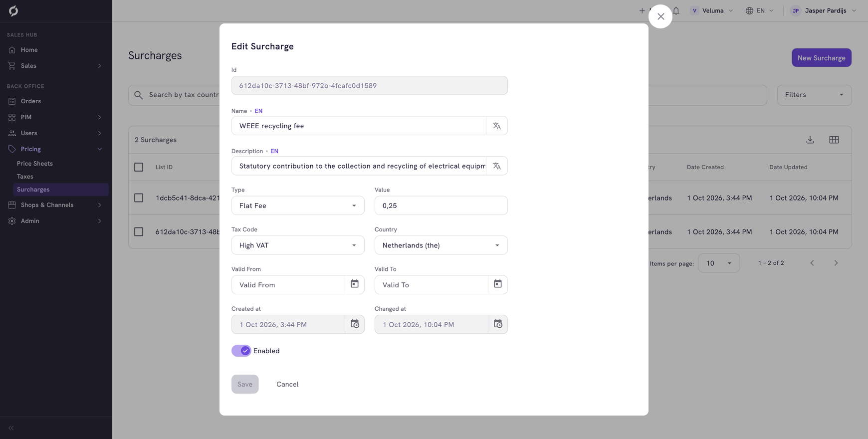
Task: Cancel editing the surcharge
Action: tap(287, 384)
